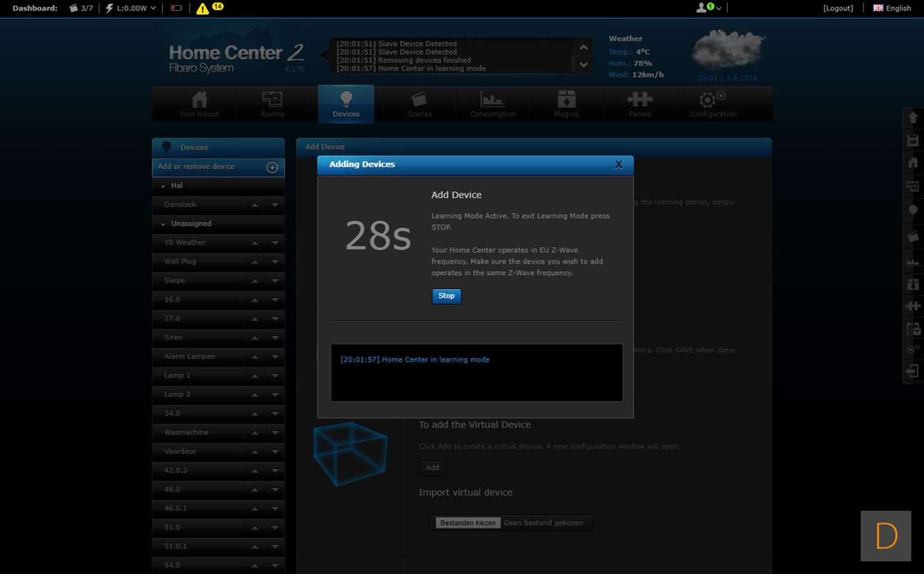Collapse the Hal room section
The width and height of the screenshot is (924, 574).
164,186
